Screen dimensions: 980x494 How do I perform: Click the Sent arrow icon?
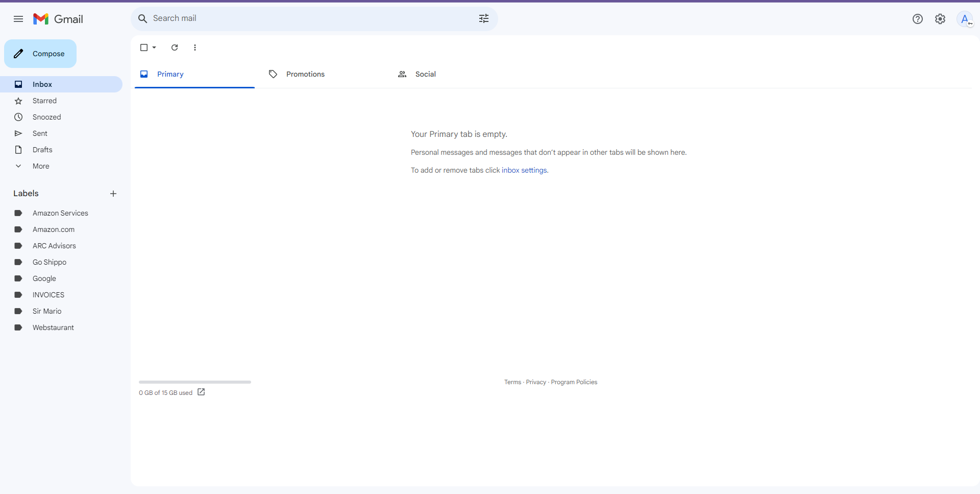tap(18, 133)
